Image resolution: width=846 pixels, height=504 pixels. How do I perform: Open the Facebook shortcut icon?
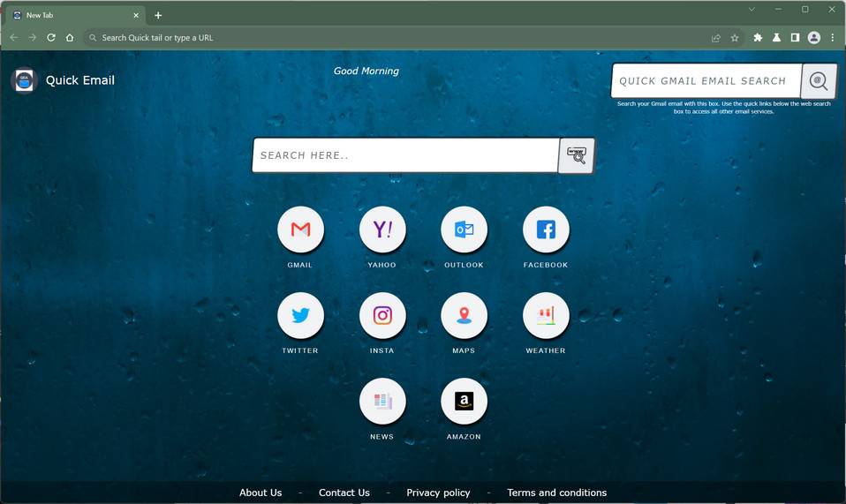pos(546,229)
